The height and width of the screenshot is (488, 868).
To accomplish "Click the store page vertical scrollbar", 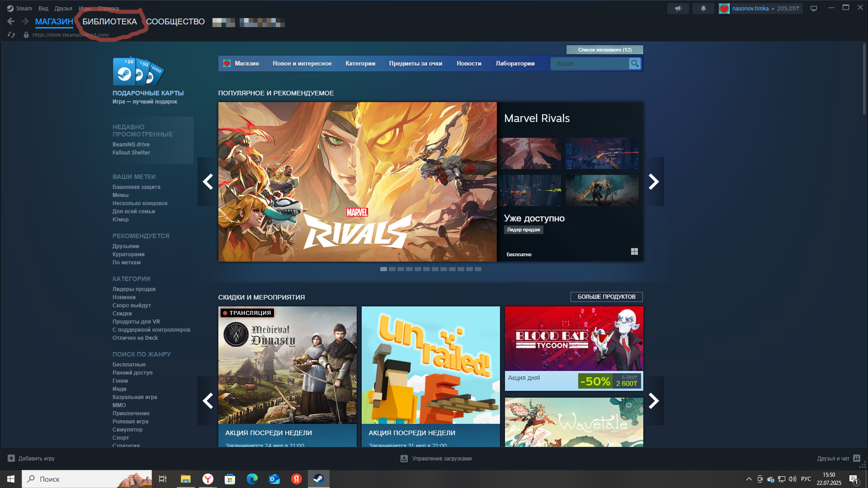I will (x=864, y=79).
